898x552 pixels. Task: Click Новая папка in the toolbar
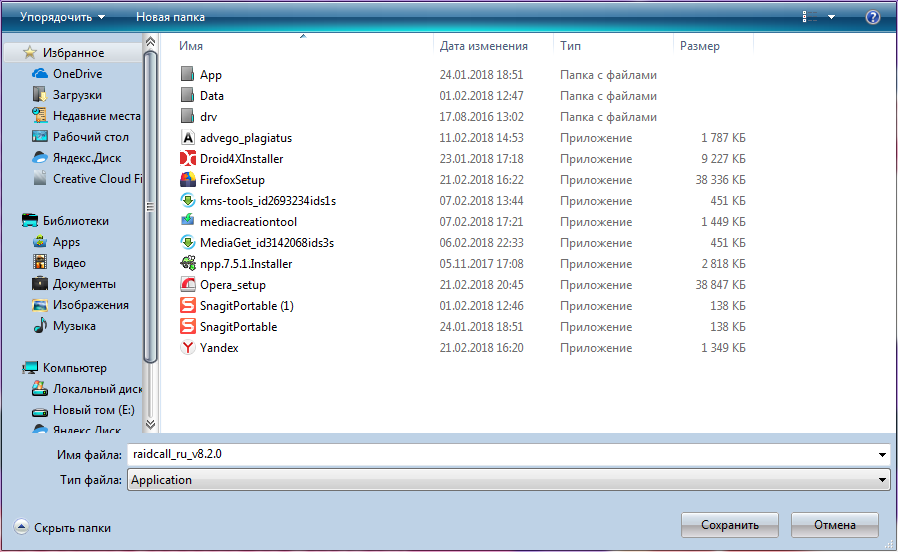pyautogui.click(x=170, y=17)
